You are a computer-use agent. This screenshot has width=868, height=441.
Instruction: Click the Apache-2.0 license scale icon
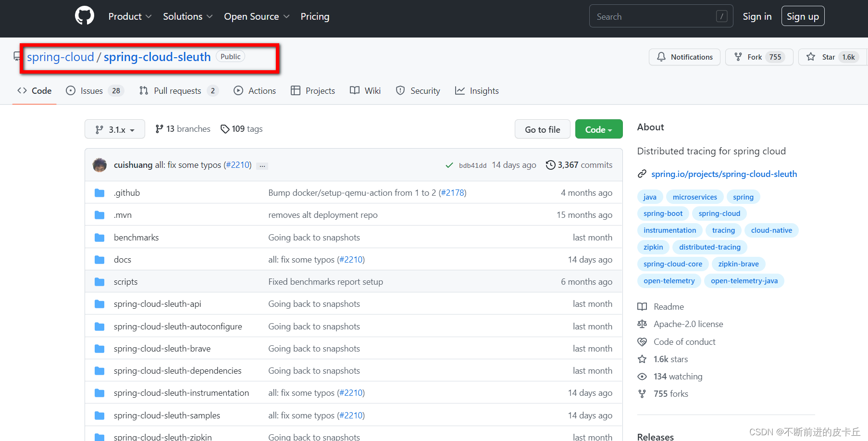[x=643, y=324]
